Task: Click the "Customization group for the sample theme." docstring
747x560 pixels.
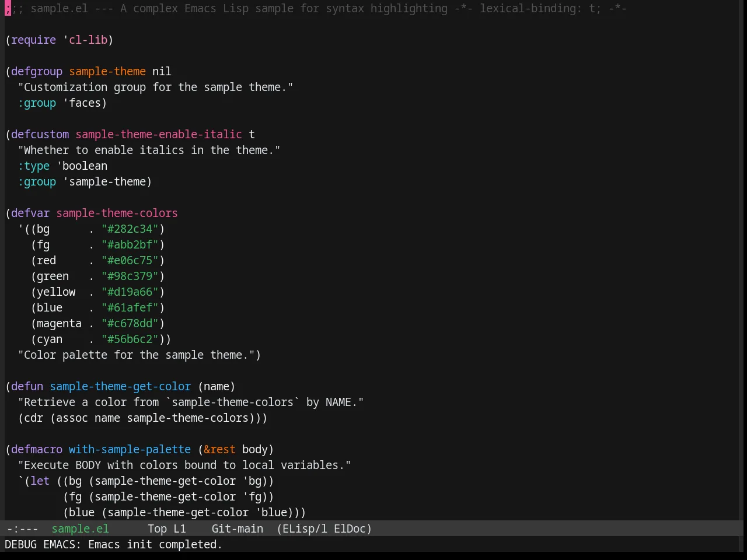Action: [x=155, y=87]
